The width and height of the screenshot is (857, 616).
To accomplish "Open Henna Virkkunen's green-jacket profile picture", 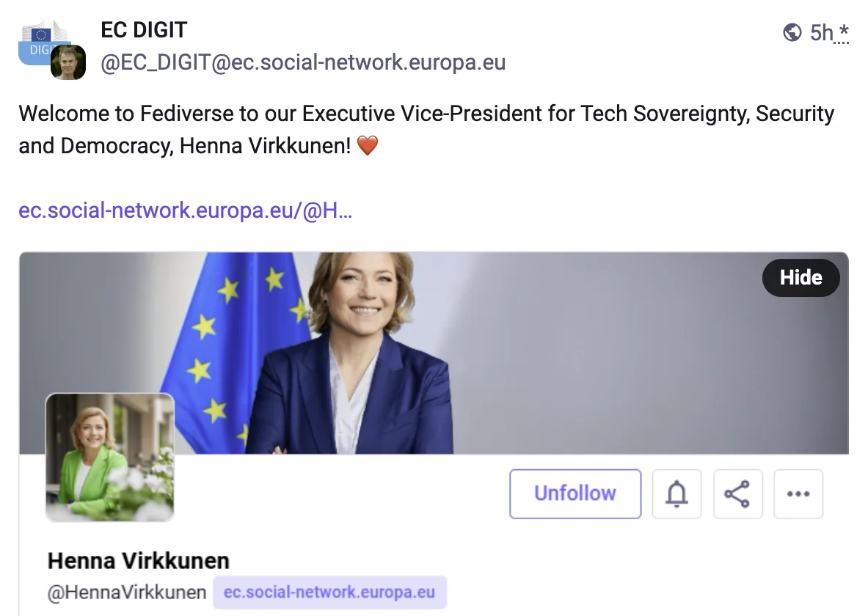I will 110,457.
